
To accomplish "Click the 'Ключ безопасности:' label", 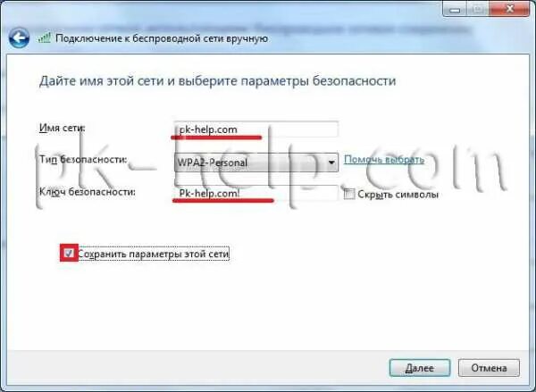I will point(88,192).
